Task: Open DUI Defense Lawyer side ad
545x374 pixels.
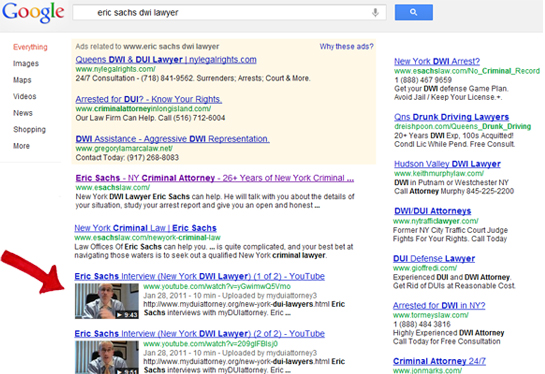Action: 434,259
